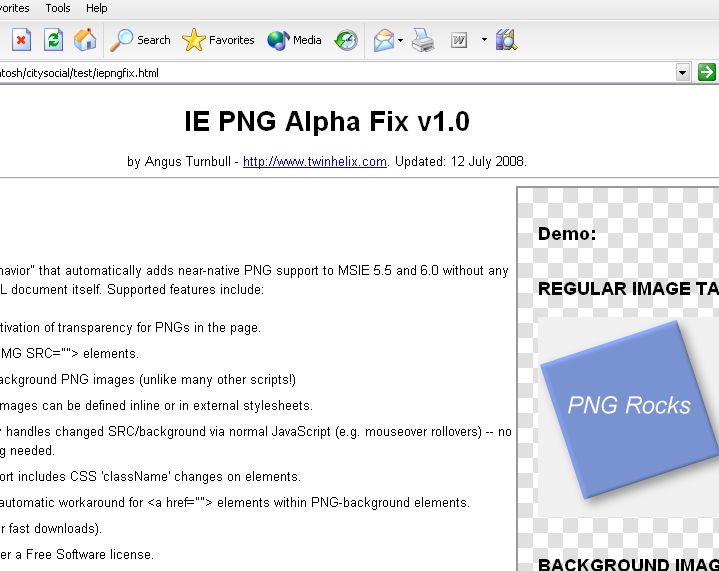
Task: Click the Refresh page icon
Action: click(x=53, y=40)
